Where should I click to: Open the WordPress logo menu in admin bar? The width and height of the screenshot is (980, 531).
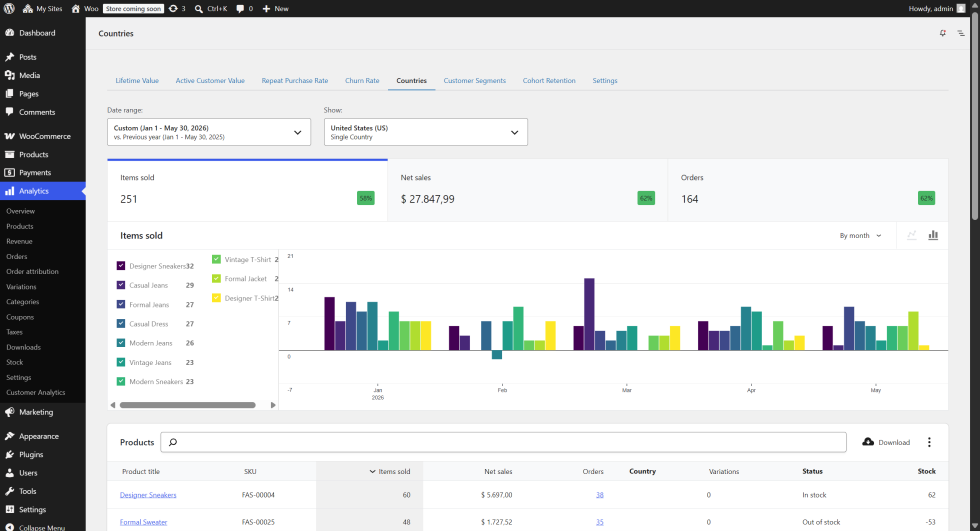pos(9,9)
